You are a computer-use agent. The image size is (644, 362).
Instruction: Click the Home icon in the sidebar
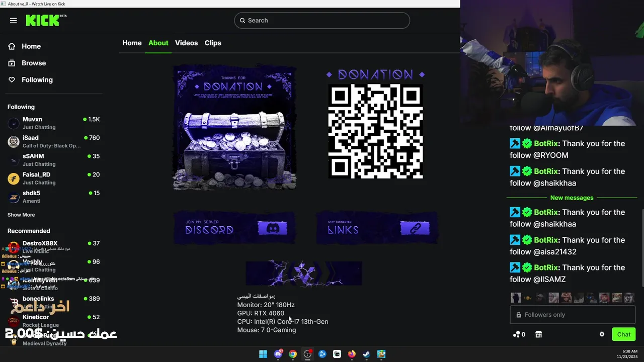(x=12, y=46)
